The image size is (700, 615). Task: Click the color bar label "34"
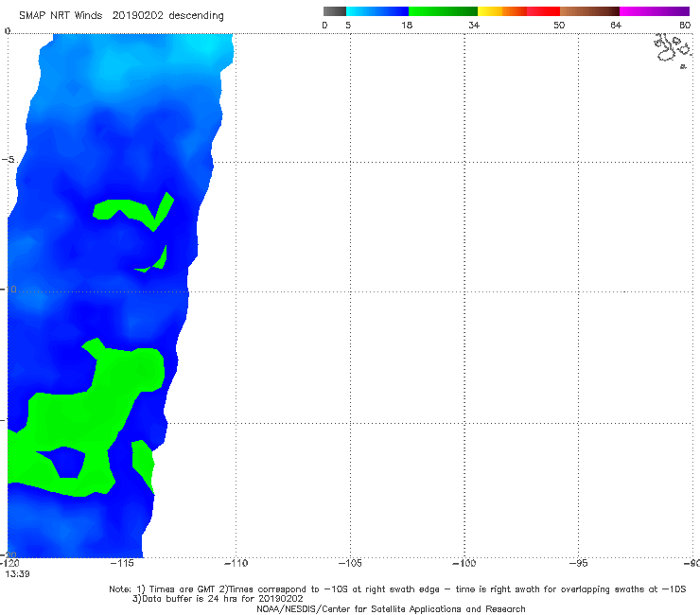(474, 25)
